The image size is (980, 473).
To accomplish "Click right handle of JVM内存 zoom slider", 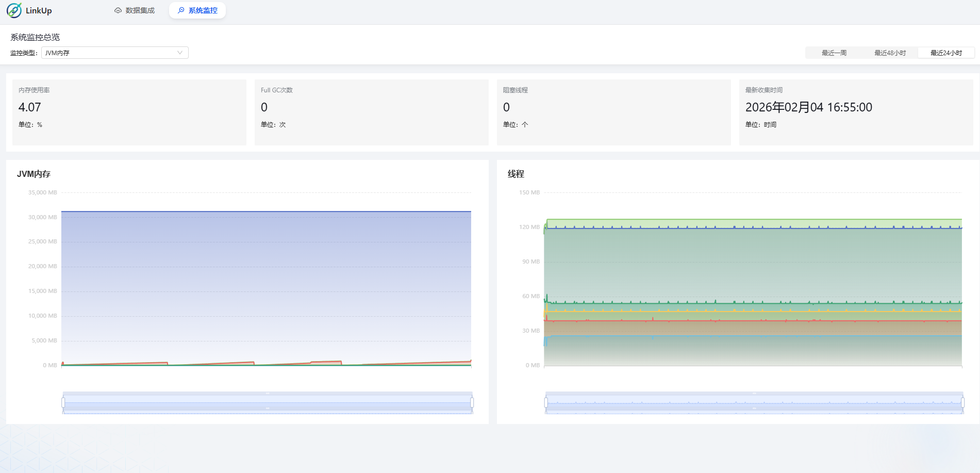I will [472, 402].
